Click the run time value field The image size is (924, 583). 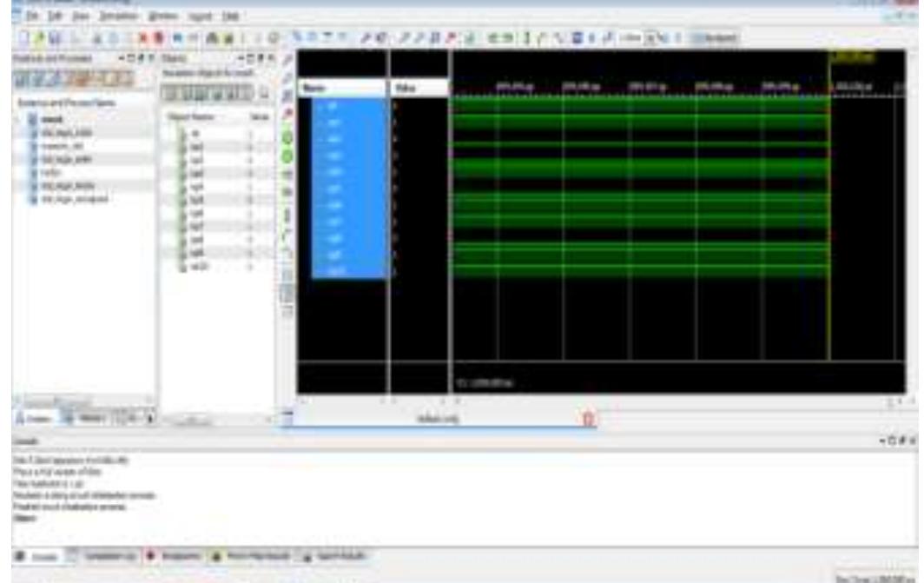pos(630,38)
